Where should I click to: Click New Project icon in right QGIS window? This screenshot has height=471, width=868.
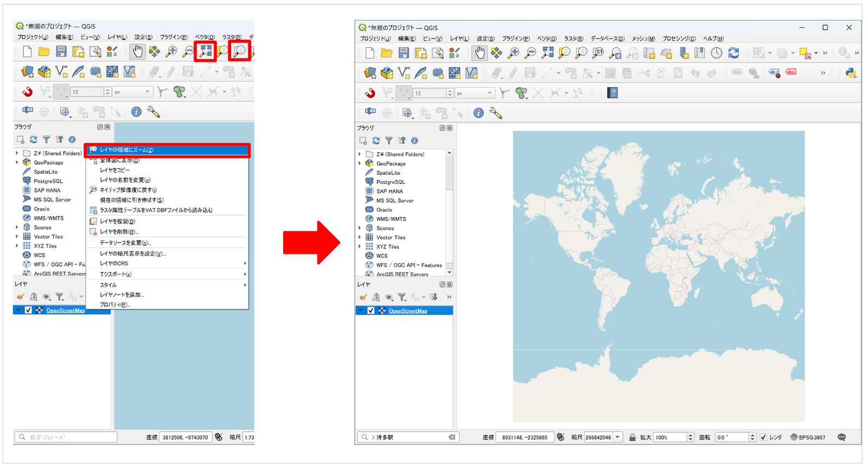click(x=370, y=53)
